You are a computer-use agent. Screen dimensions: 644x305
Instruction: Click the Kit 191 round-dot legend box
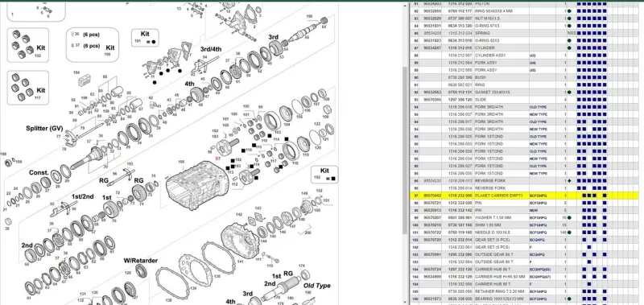coord(145,37)
